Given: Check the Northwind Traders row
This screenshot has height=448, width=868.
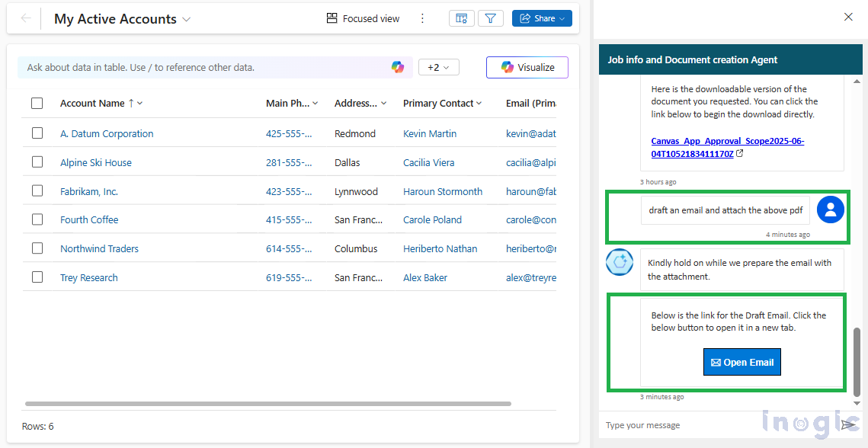Looking at the screenshot, I should pos(37,248).
